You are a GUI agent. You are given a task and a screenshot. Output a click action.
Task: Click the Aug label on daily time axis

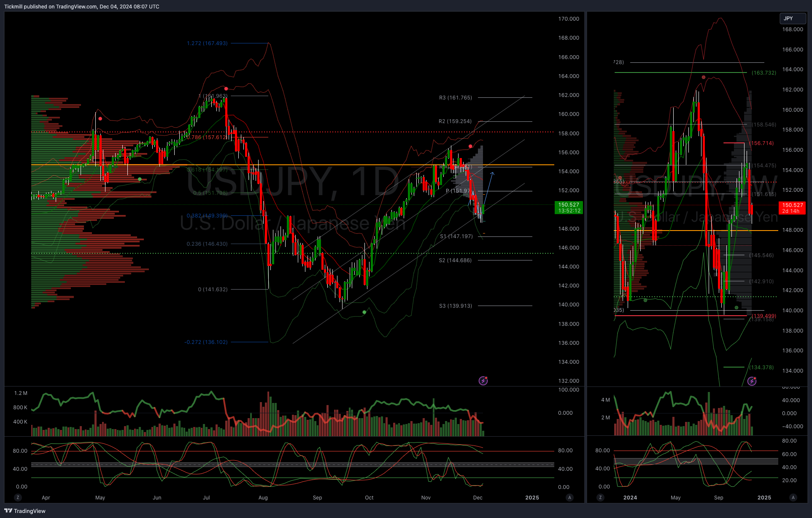(263, 497)
